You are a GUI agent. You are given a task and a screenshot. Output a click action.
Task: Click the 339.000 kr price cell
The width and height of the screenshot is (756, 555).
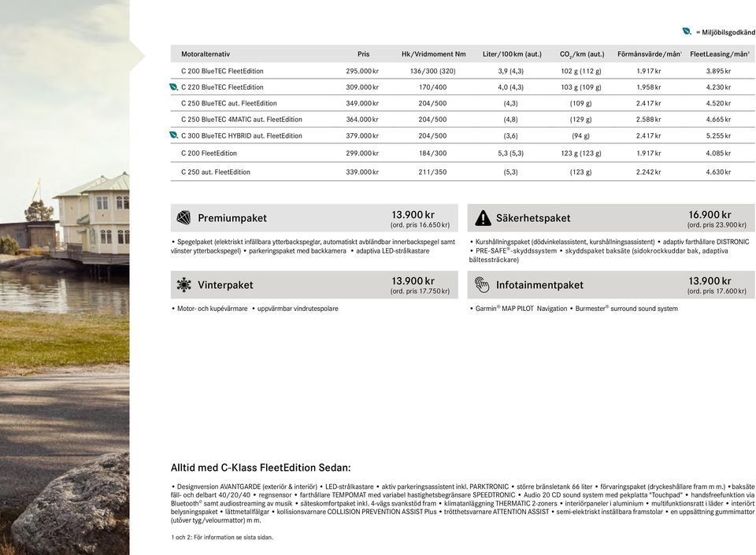click(x=362, y=172)
